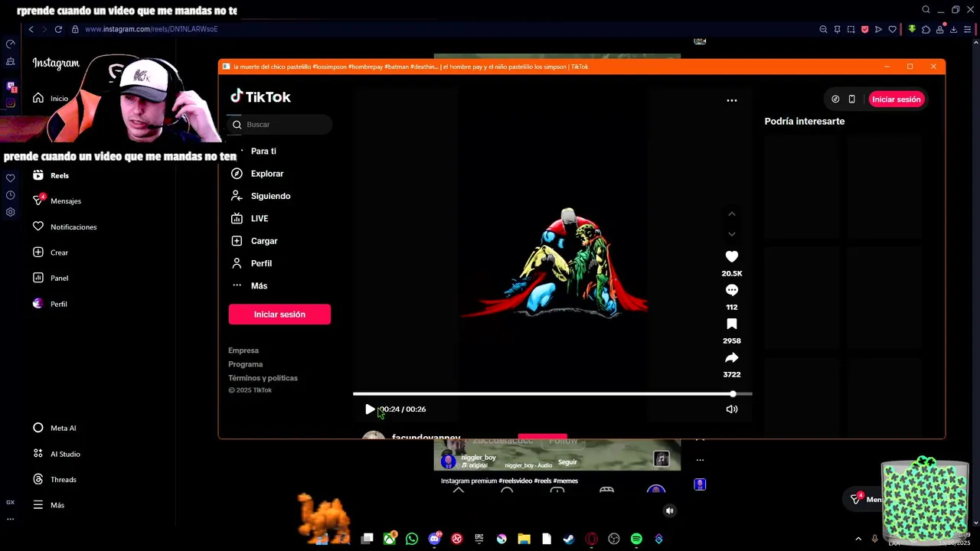Go to previous TikTok video arrow
This screenshot has width=980, height=551.
click(732, 214)
